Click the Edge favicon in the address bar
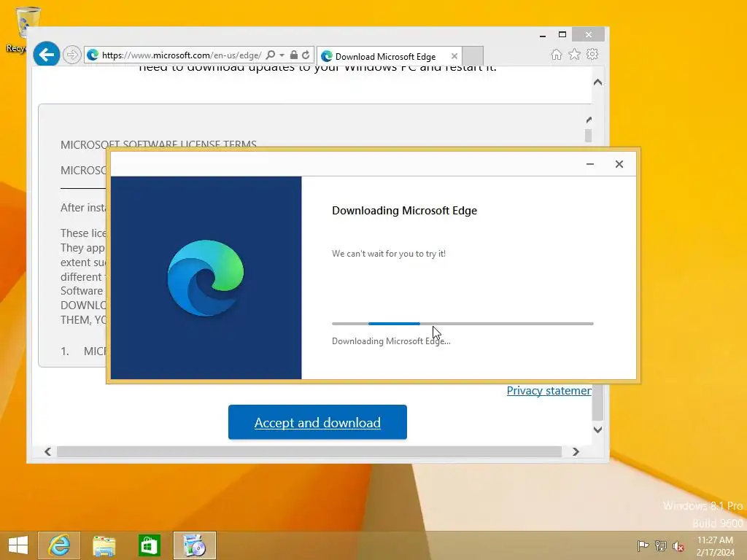 click(x=93, y=55)
